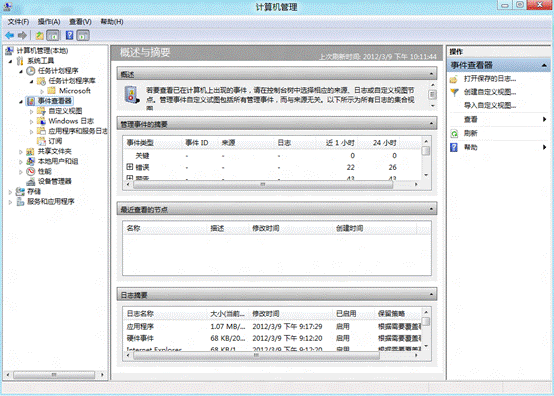Open the 文件(F) menu
The image size is (554, 396).
click(x=18, y=22)
